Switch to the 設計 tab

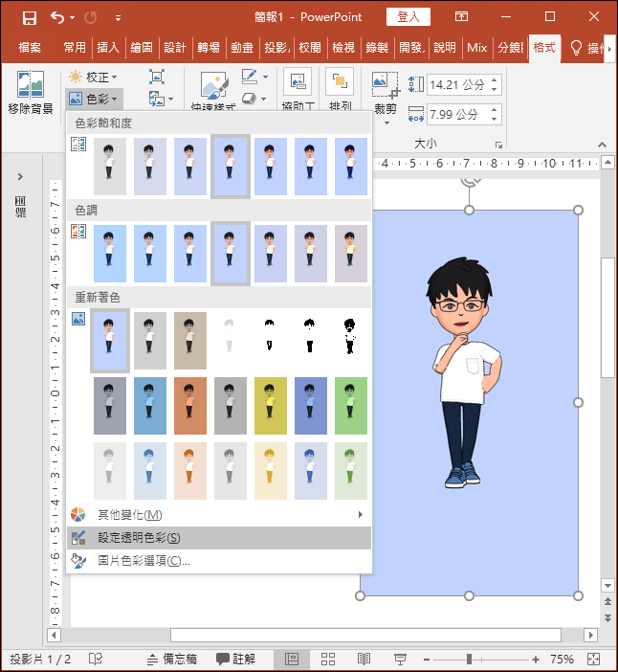[x=175, y=47]
